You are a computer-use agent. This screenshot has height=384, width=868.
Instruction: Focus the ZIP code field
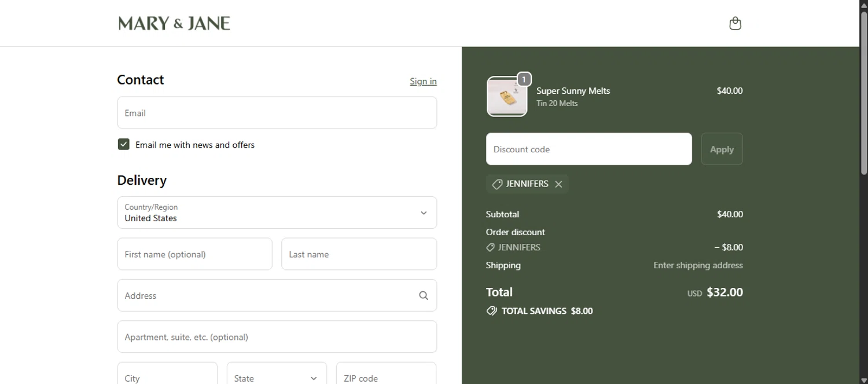(386, 373)
